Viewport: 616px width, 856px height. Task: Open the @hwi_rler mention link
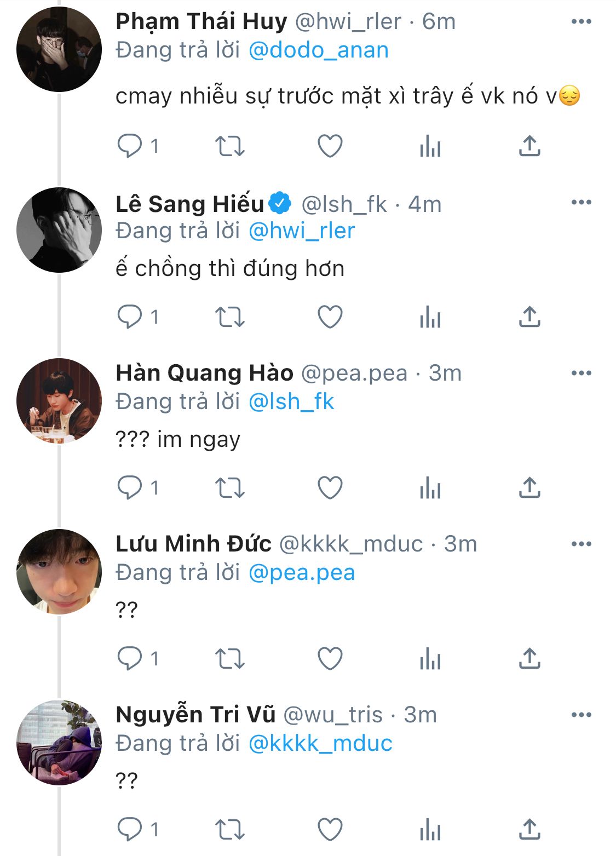point(302,231)
